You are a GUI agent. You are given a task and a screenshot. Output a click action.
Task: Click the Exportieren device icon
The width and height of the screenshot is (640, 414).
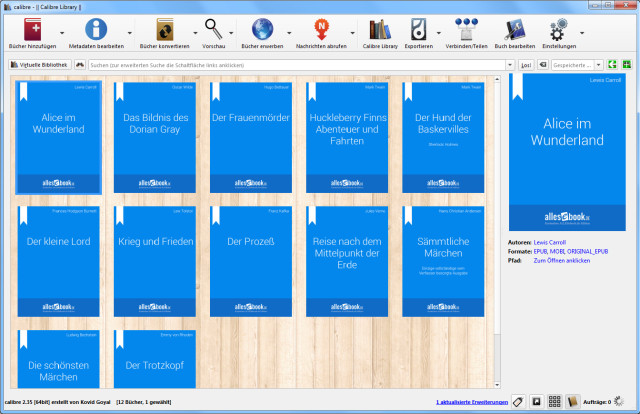(418, 28)
